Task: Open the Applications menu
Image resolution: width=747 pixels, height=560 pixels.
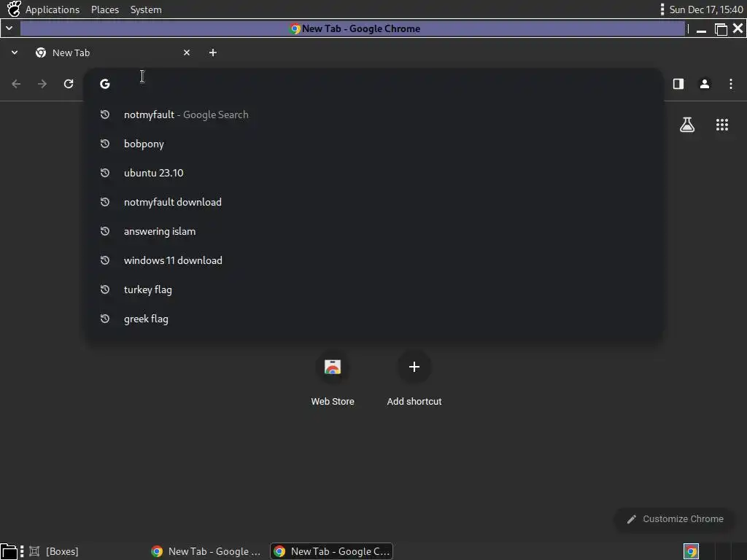Action: click(x=53, y=9)
